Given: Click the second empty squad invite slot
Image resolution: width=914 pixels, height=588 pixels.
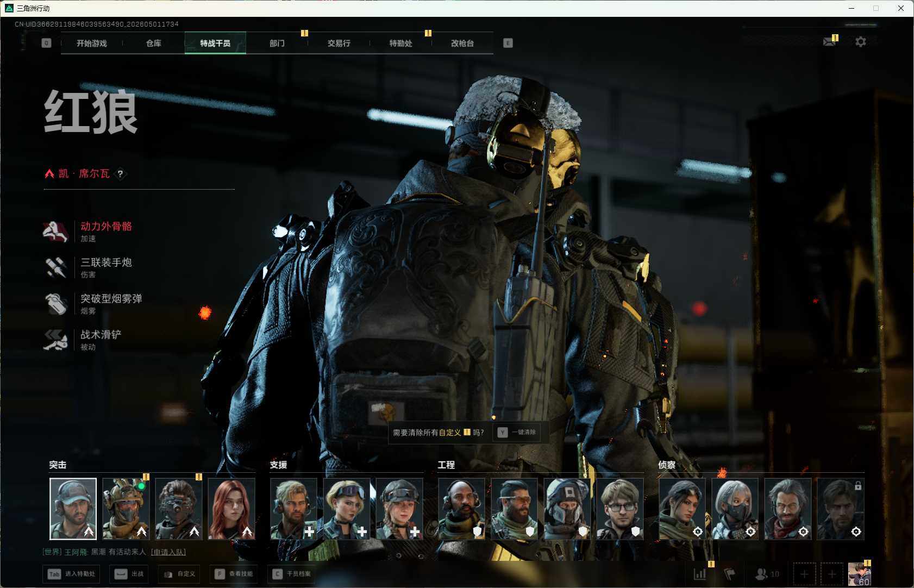Looking at the screenshot, I should 831,574.
